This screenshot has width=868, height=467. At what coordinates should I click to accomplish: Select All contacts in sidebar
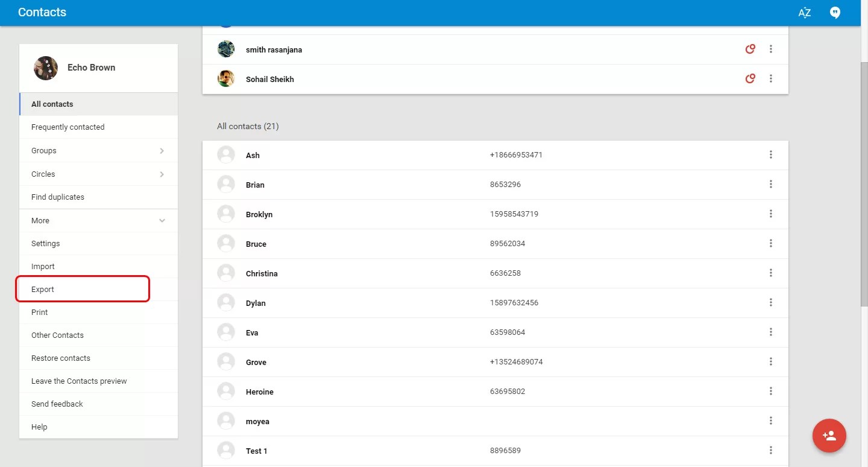click(99, 104)
